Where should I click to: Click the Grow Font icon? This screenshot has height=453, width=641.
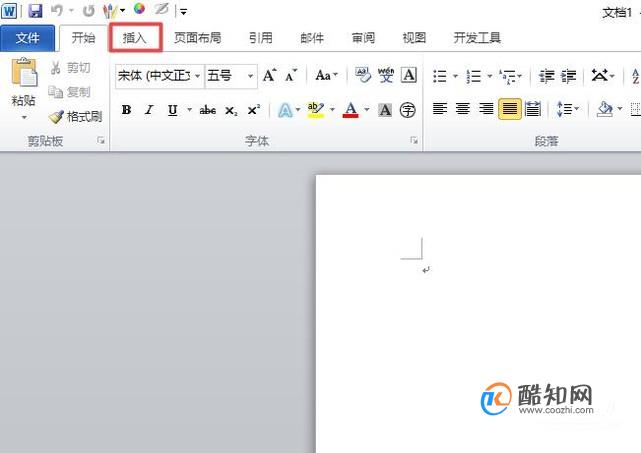coord(269,75)
